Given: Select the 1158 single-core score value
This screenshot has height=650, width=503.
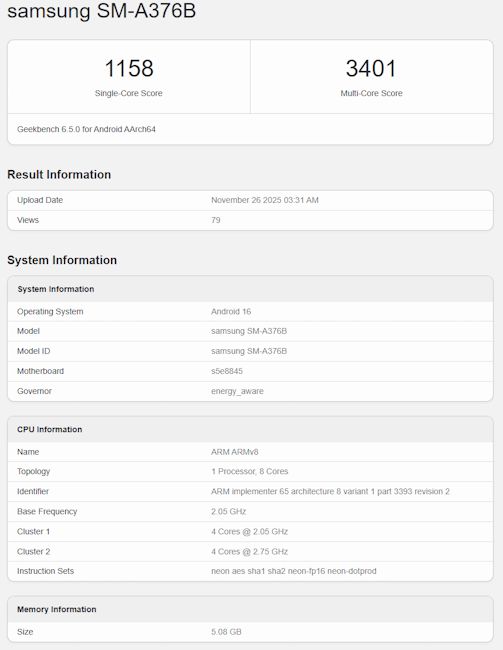Looking at the screenshot, I should pyautogui.click(x=129, y=68).
